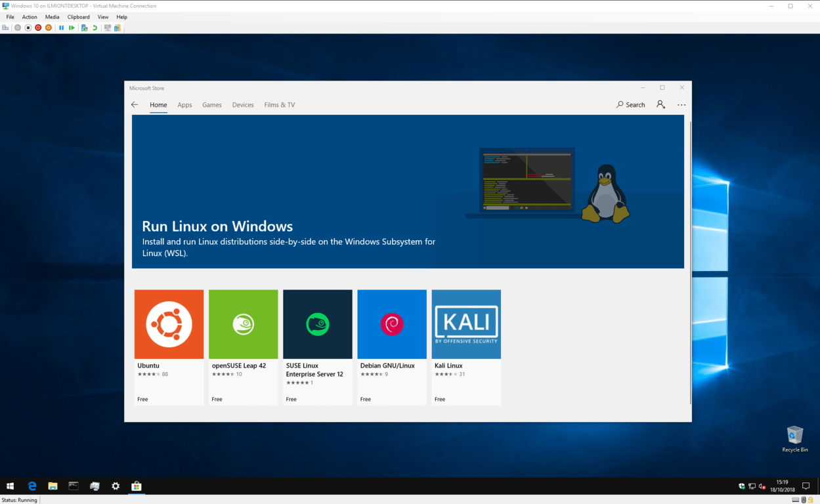Viewport: 820px width, 504px height.
Task: Click the Run Linux on Windows banner
Action: 408,192
